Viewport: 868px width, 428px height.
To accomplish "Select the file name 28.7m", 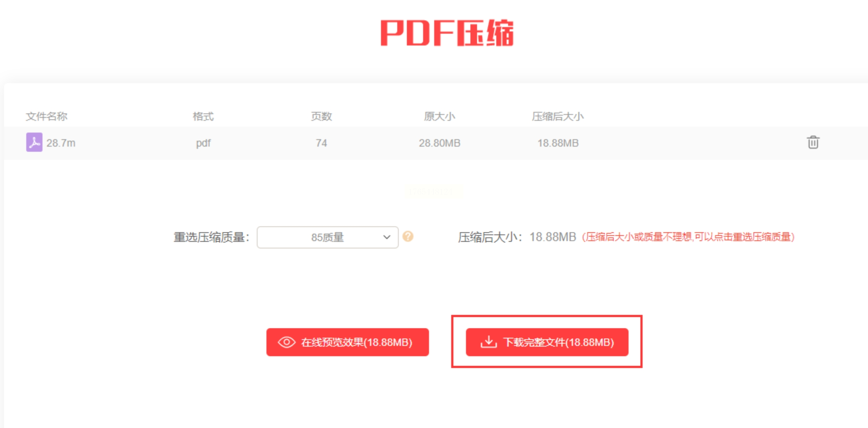I will coord(61,143).
